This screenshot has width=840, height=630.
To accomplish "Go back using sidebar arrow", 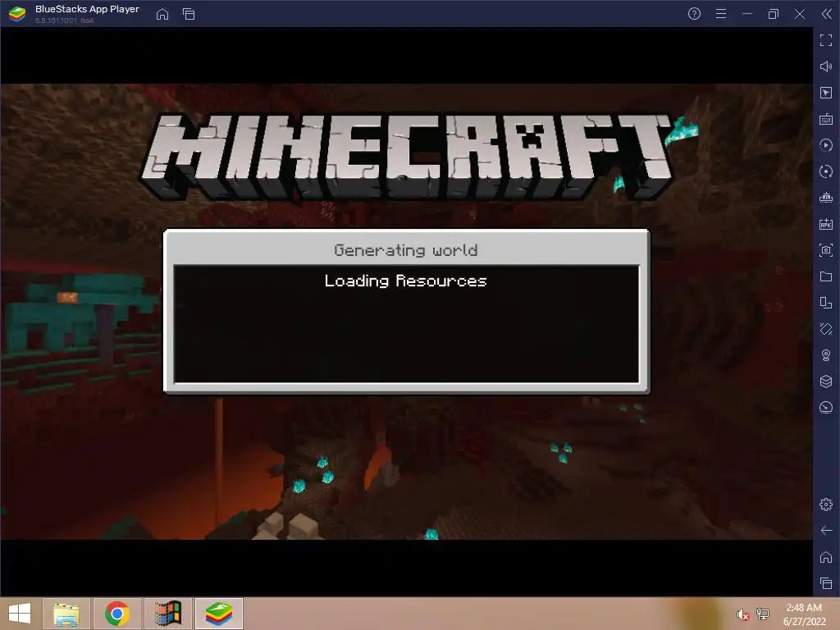I will pos(826,531).
